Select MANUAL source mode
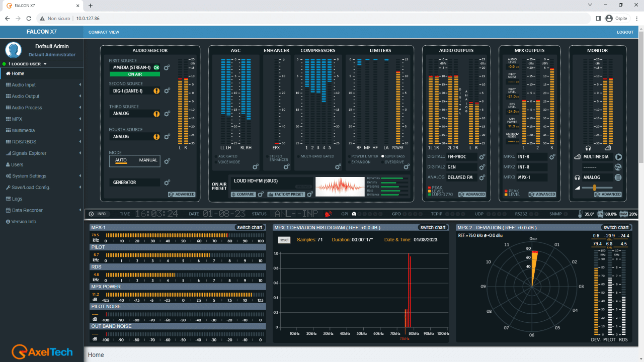644x362 pixels. coord(148,160)
